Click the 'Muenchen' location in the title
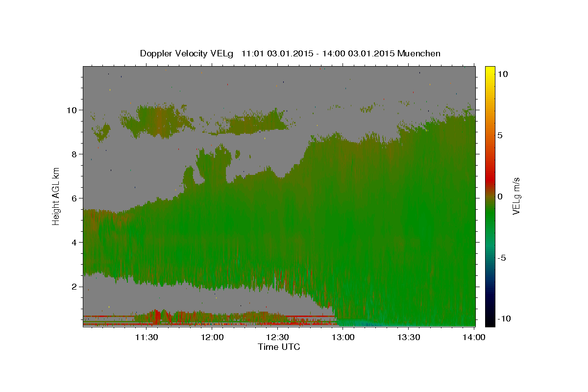The width and height of the screenshot is (588, 392). tap(419, 53)
